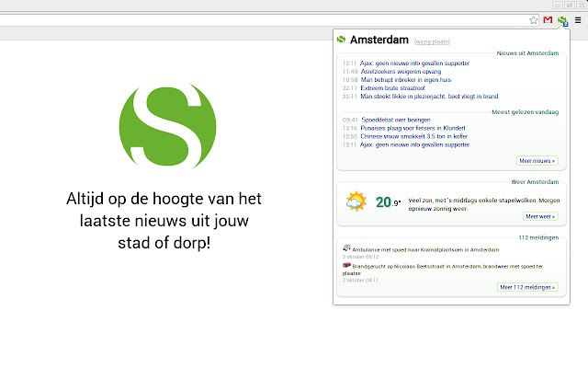
Task: Click the 'Meer nieuws »' button
Action: click(537, 161)
